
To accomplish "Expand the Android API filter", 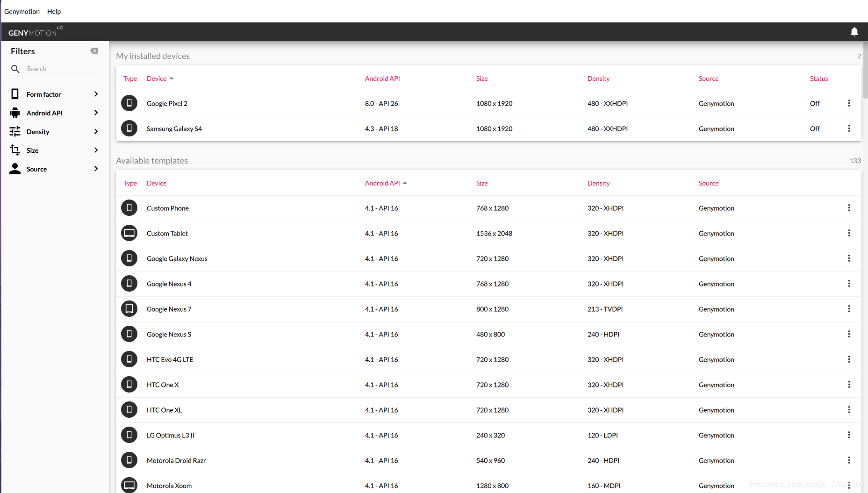I will click(x=96, y=113).
